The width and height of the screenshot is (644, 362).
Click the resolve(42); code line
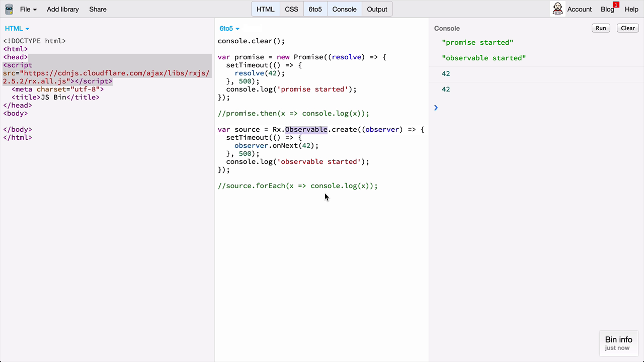click(x=260, y=73)
